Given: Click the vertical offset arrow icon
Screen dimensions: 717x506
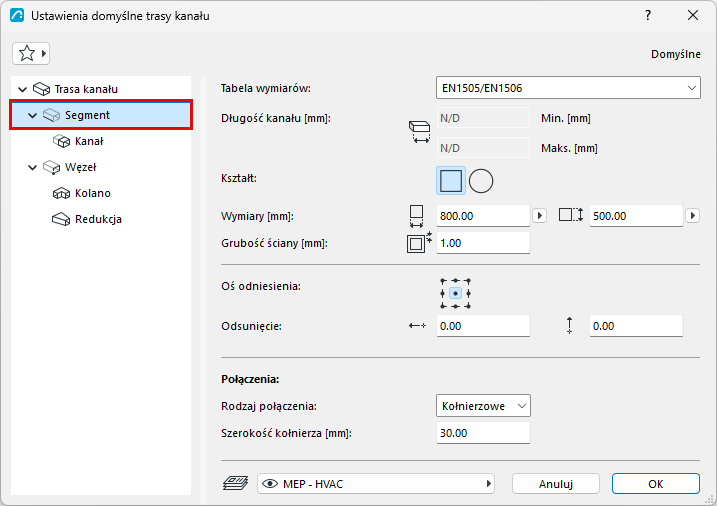Looking at the screenshot, I should [x=569, y=325].
